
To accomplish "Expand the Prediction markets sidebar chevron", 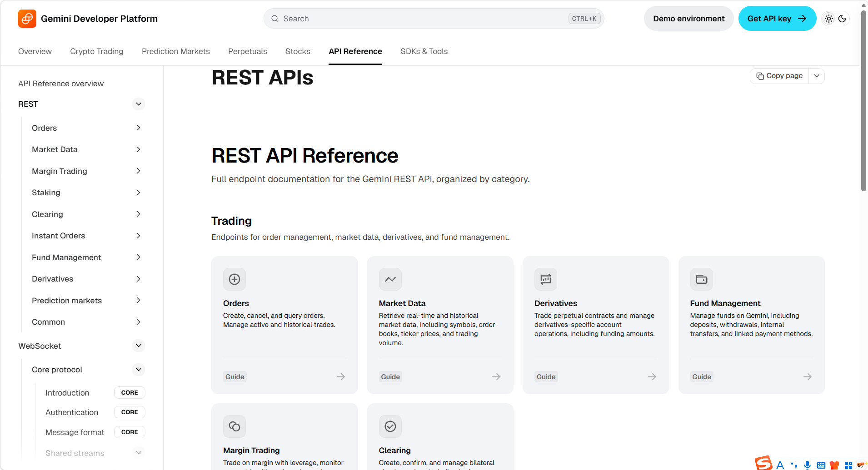I will [139, 300].
